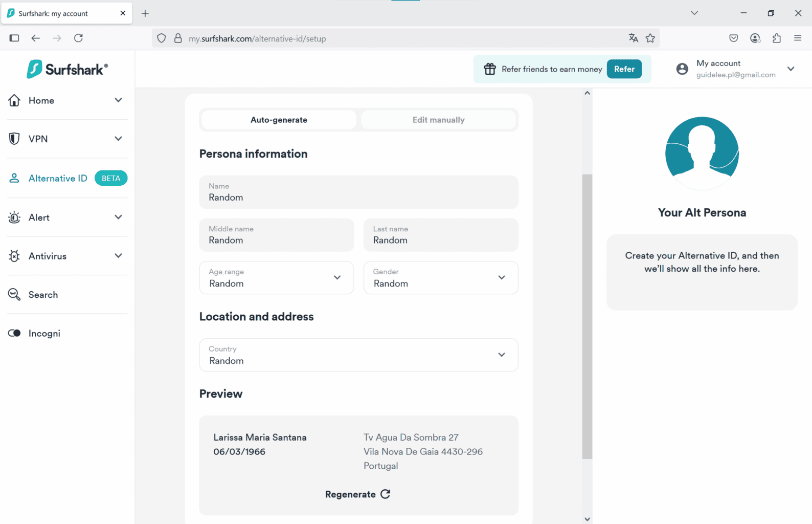
Task: Open the browser translate page icon
Action: pyautogui.click(x=633, y=38)
